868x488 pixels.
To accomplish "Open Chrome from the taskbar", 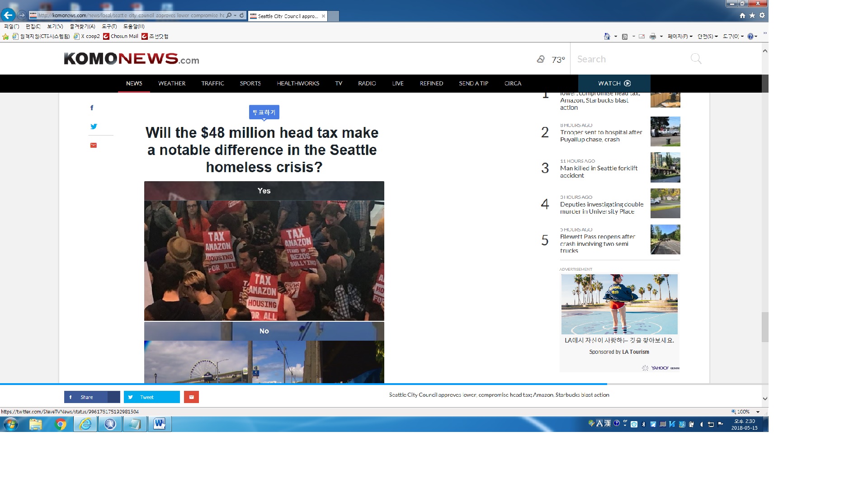I will [61, 424].
